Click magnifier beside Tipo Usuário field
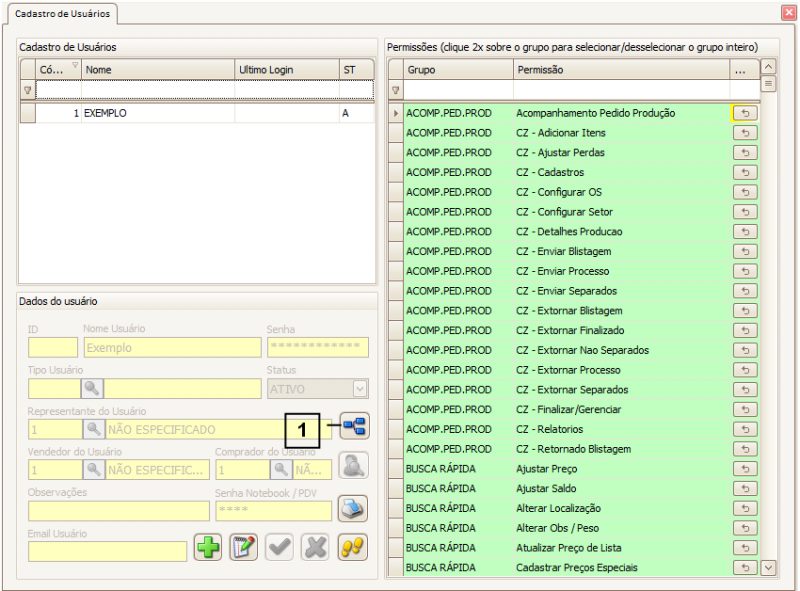This screenshot has width=800, height=591. (93, 388)
